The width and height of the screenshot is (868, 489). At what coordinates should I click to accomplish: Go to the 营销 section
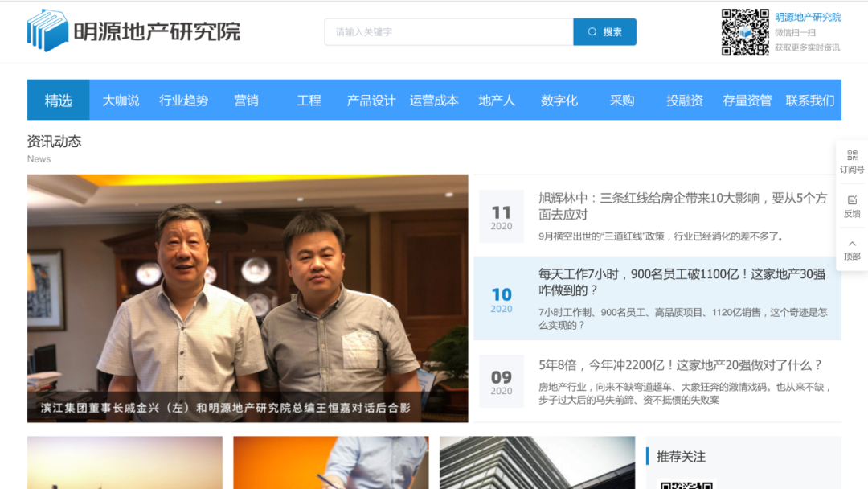[246, 101]
